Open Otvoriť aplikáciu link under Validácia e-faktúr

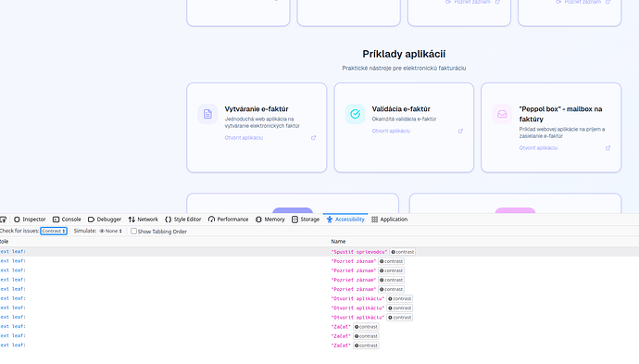tap(391, 131)
